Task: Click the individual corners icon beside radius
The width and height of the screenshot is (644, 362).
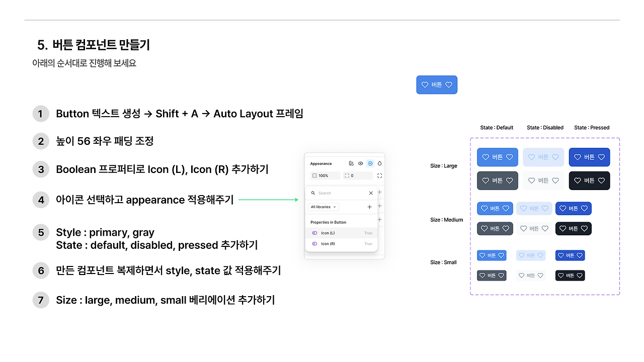Action: [x=379, y=175]
